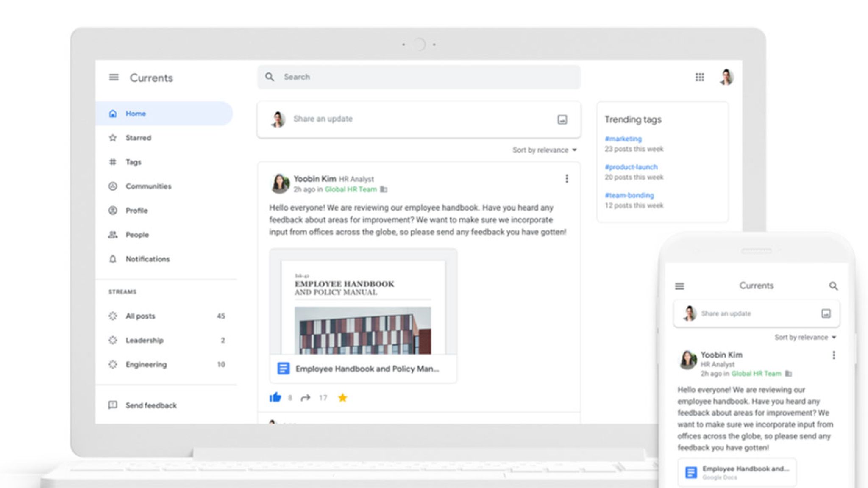Open the People section
The width and height of the screenshot is (868, 488).
136,234
